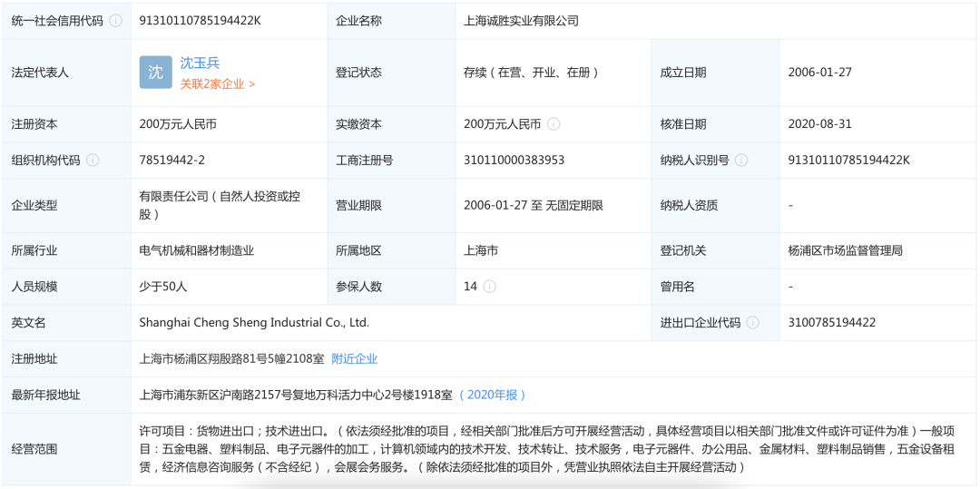The height and width of the screenshot is (489, 980).
Task: Click the 纳税人资质 label cell
Action: click(x=716, y=205)
